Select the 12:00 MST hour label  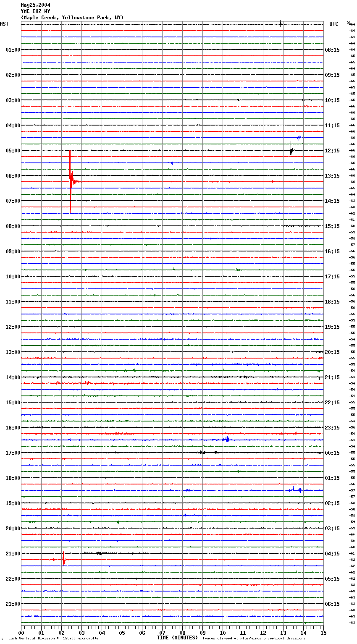13,327
